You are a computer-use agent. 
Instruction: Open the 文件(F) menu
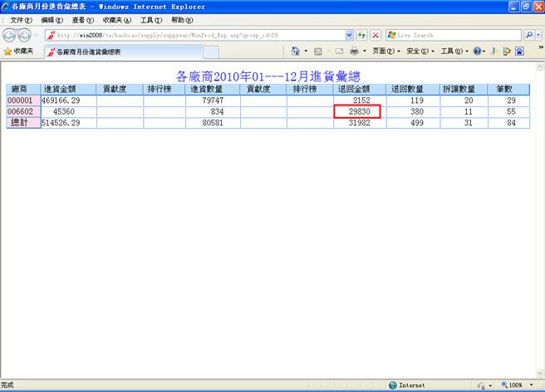click(x=20, y=19)
